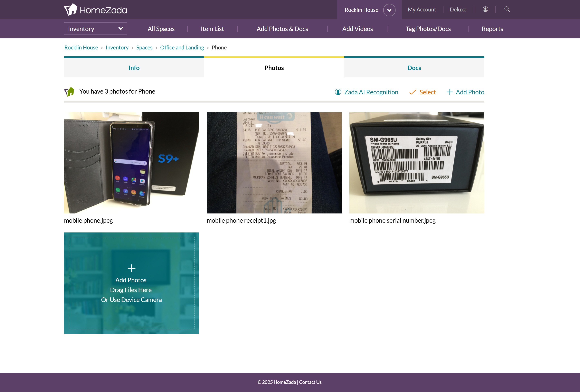Click the plus icon in Add Photos dropzone

[x=131, y=268]
